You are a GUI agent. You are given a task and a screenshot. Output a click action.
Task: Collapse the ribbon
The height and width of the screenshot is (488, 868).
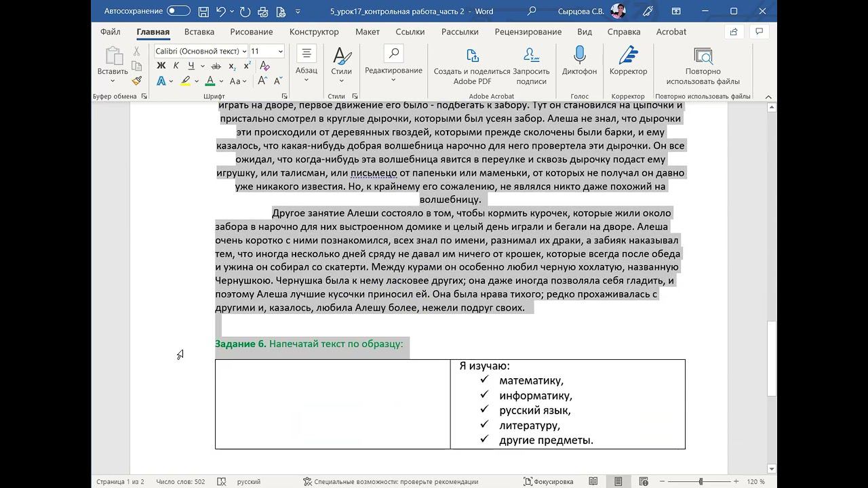coord(768,96)
